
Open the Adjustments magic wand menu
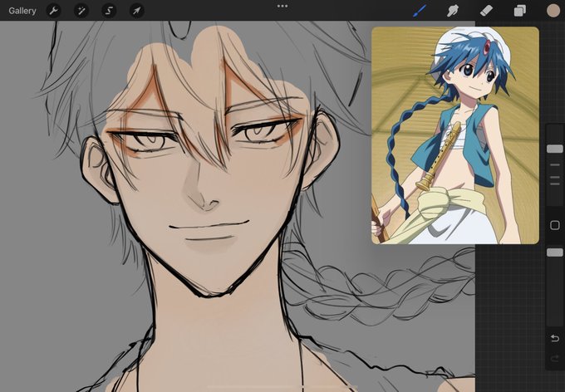coord(81,11)
